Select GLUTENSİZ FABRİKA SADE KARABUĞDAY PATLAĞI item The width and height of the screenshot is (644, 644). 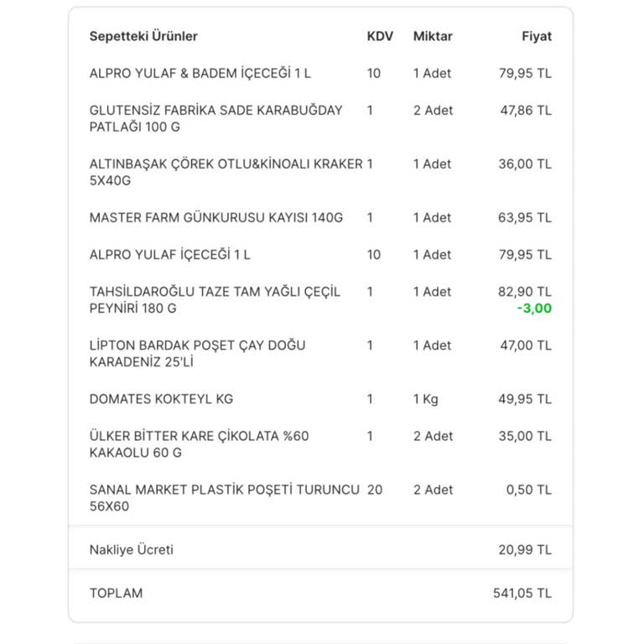216,118
